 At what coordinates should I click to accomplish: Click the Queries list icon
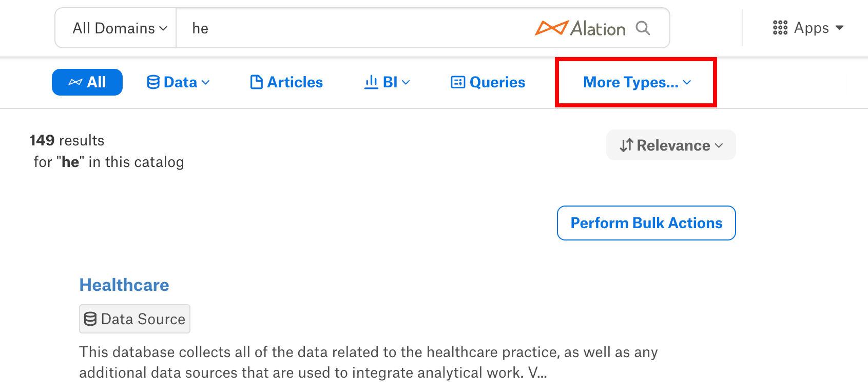click(x=458, y=82)
